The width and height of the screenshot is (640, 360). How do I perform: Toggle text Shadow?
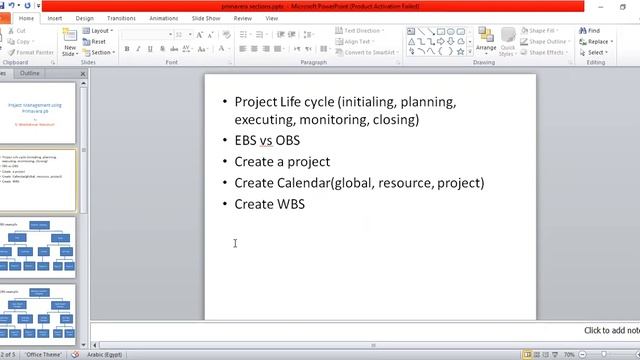point(162,49)
